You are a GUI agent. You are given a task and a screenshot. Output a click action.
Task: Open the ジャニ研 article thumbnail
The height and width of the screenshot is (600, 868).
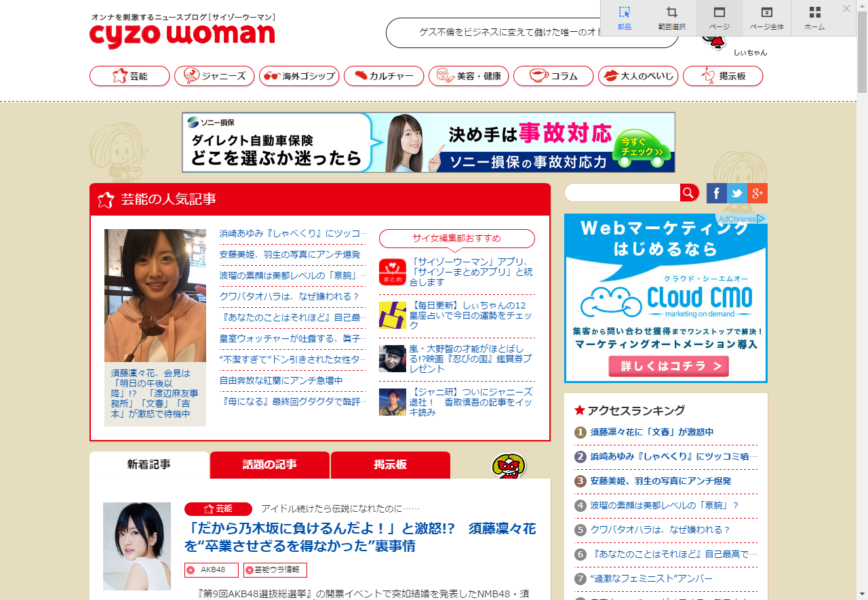click(393, 402)
